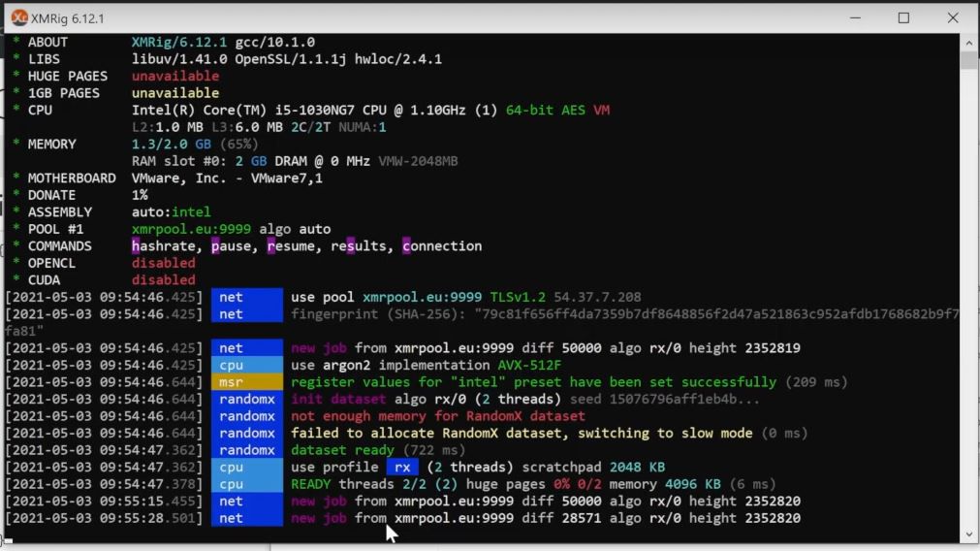The image size is (980, 551).
Task: Click the blue "rx" profile badge
Action: coord(401,468)
